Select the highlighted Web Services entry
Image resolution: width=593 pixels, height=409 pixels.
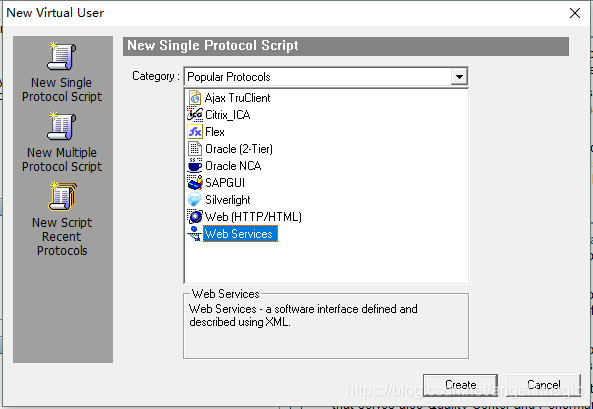pos(241,234)
